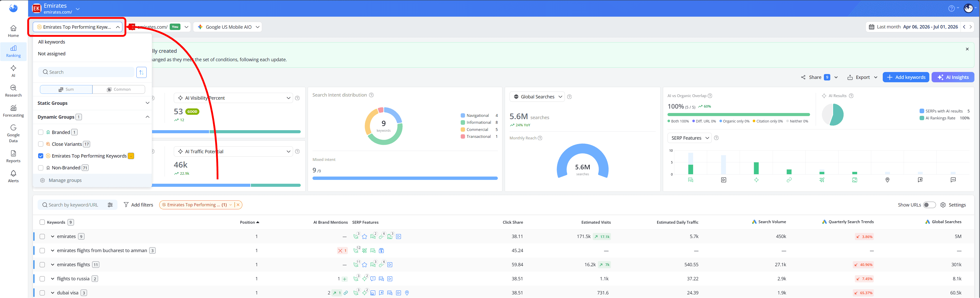Open Forecasting in the sidebar
Image resolution: width=980 pixels, height=298 pixels.
pos(13,111)
